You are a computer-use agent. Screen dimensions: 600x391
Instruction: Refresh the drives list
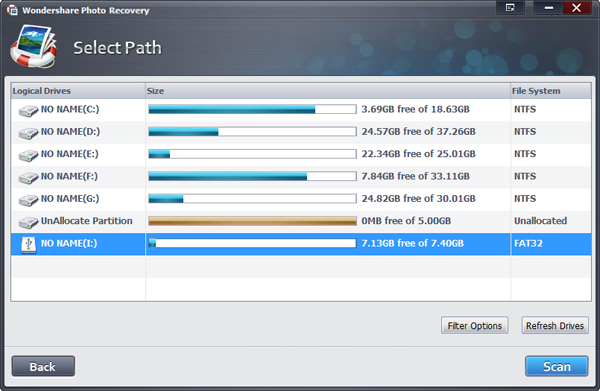tap(555, 325)
